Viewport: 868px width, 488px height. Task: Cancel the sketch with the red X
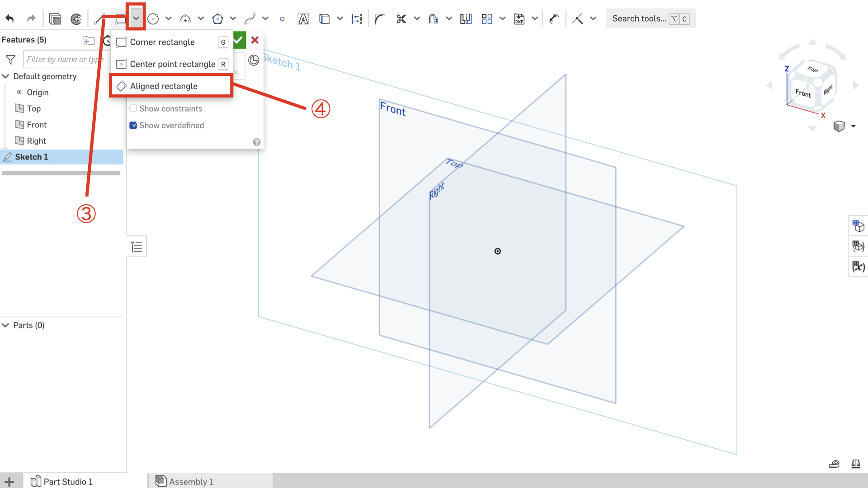(255, 40)
